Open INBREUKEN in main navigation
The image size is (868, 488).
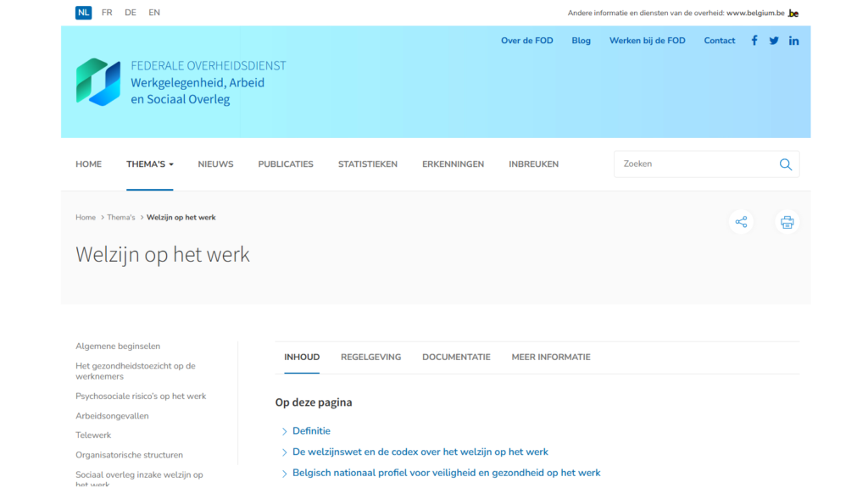coord(534,164)
